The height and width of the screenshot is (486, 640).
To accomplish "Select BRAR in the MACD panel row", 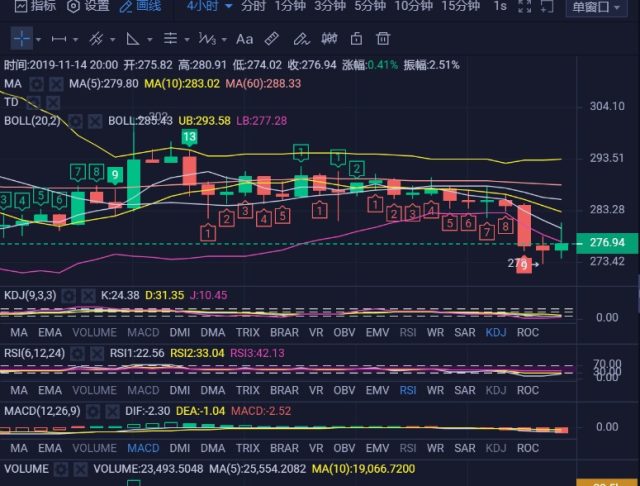I will click(x=284, y=448).
